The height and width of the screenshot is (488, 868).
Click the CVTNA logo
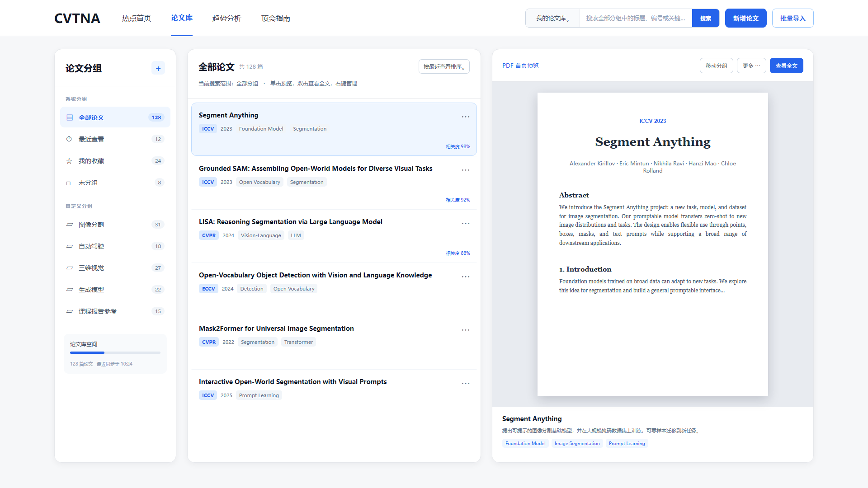(77, 18)
